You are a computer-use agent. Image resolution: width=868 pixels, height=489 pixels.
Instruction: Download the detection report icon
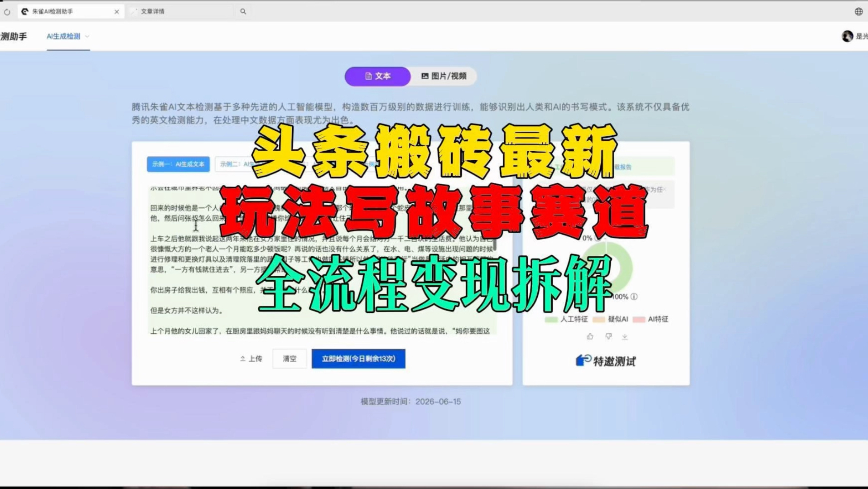click(x=625, y=336)
